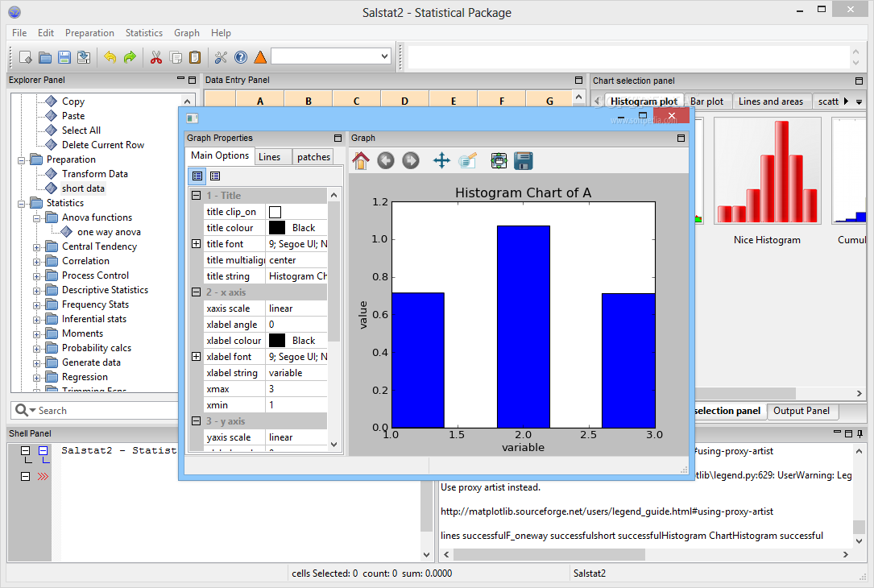Click the Paste clipboard toolbar icon
The width and height of the screenshot is (874, 588).
pyautogui.click(x=195, y=57)
